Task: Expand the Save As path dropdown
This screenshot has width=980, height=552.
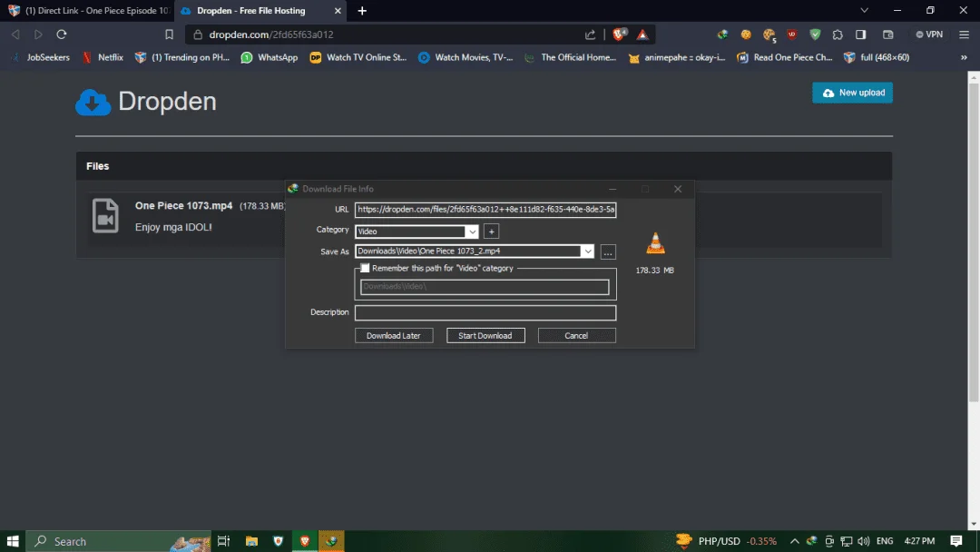Action: pos(587,251)
